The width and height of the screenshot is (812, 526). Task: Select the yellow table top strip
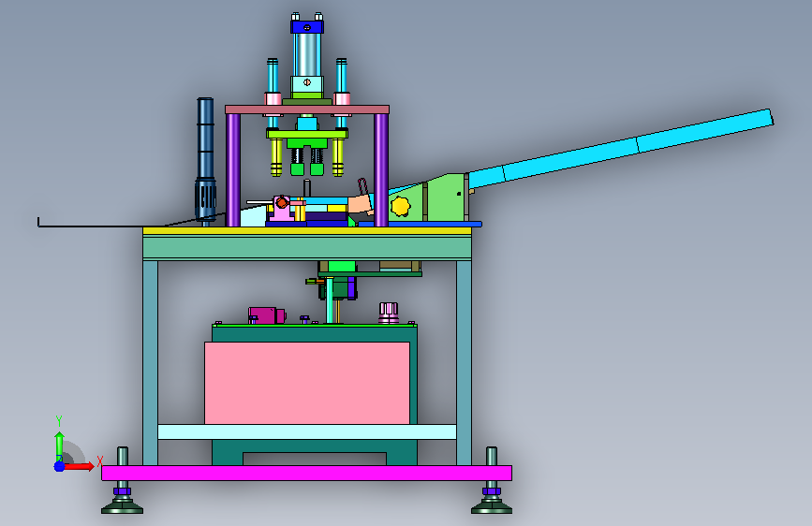[307, 231]
